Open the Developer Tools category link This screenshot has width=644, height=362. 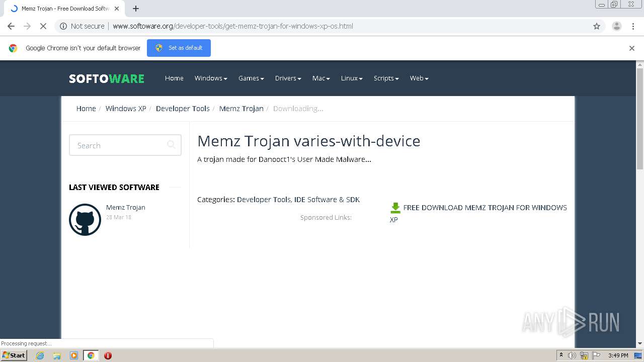tap(264, 200)
